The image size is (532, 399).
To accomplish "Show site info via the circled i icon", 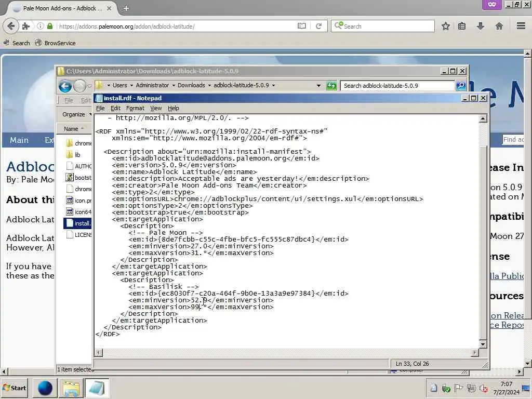I will tap(41, 26).
